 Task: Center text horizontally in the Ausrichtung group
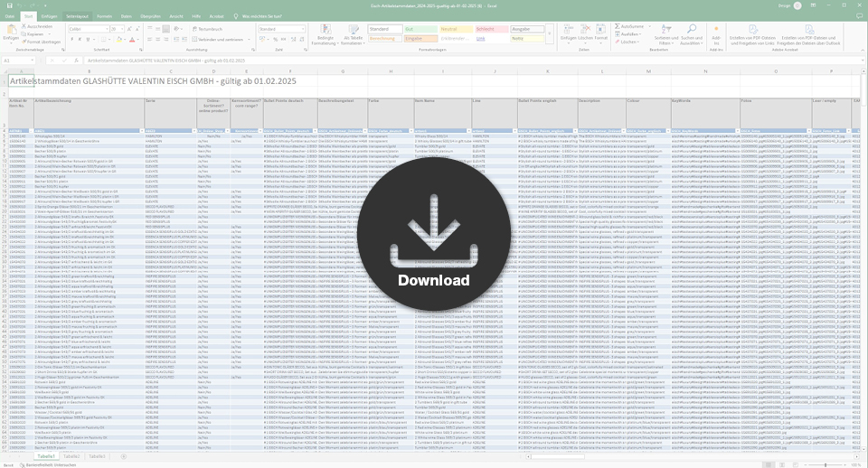[x=157, y=39]
